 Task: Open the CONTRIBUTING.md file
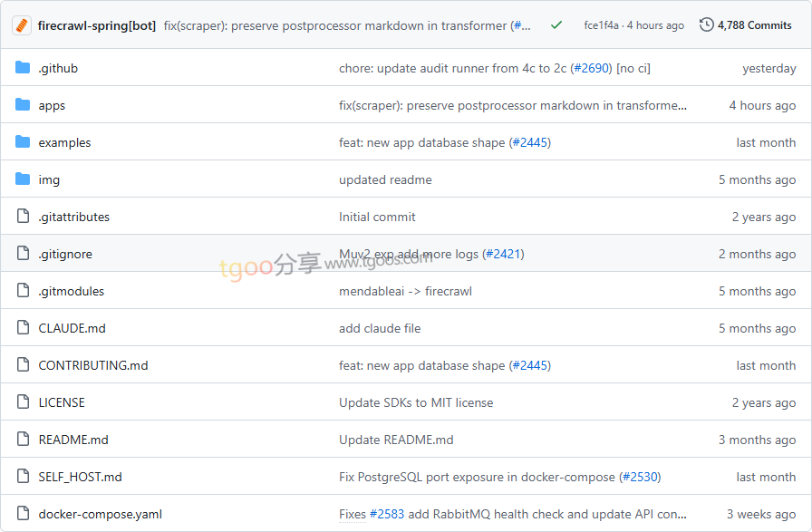point(92,365)
